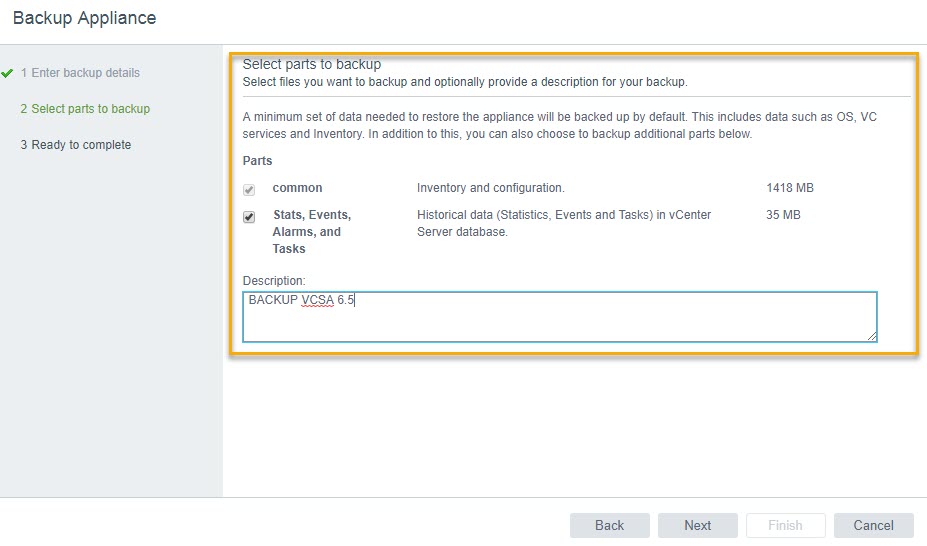Click the resize grip of the Description box

click(872, 337)
